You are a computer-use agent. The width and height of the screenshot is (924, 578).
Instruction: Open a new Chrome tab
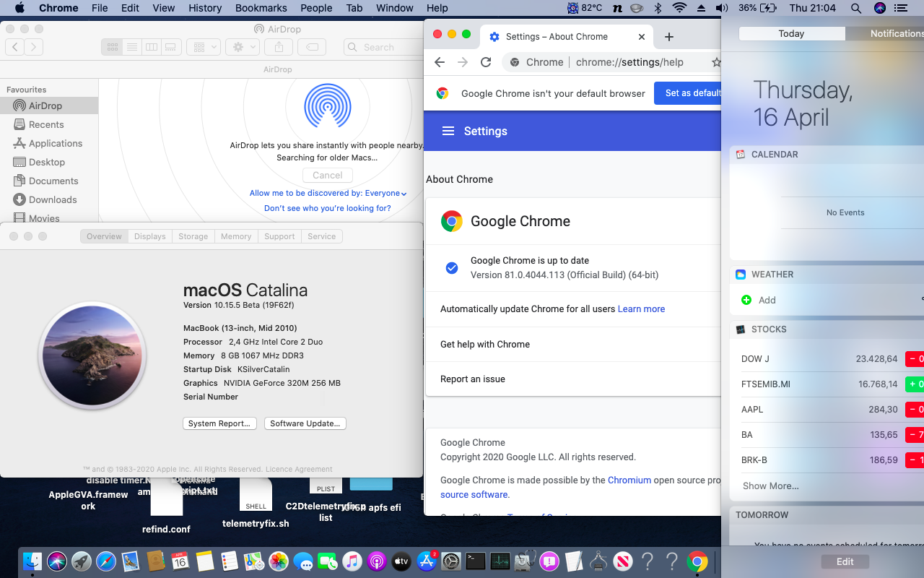coord(669,37)
